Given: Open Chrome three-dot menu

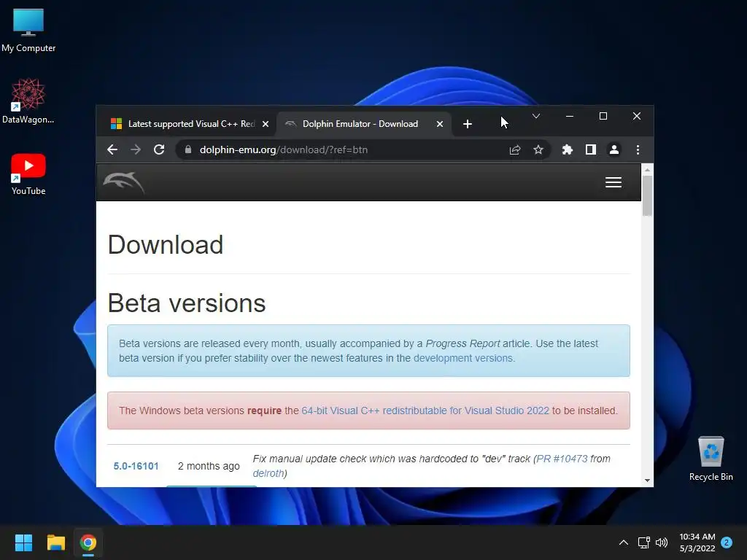Looking at the screenshot, I should tap(638, 150).
